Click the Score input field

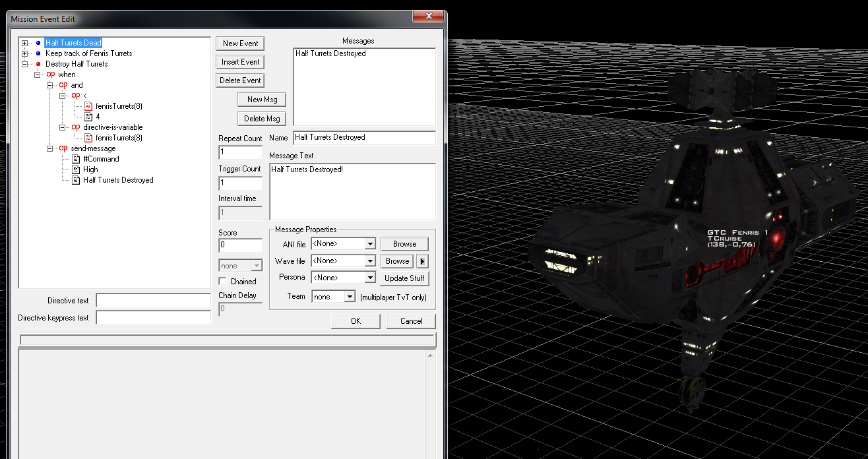coord(241,245)
